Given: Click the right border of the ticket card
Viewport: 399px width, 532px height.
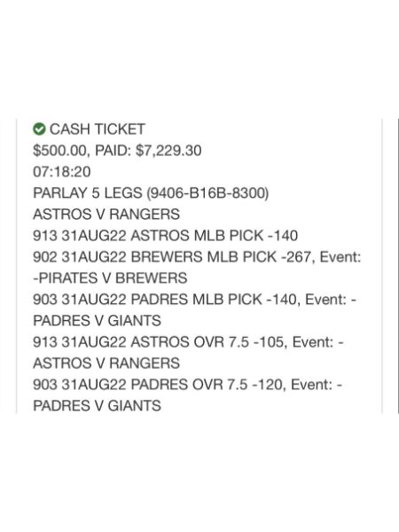Looking at the screenshot, I should pos(382,266).
